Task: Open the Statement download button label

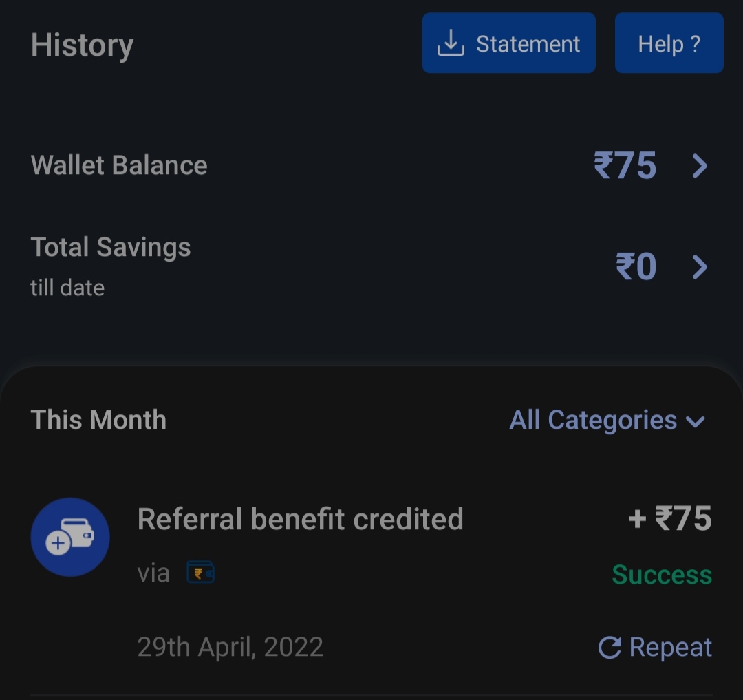Action: 528,44
